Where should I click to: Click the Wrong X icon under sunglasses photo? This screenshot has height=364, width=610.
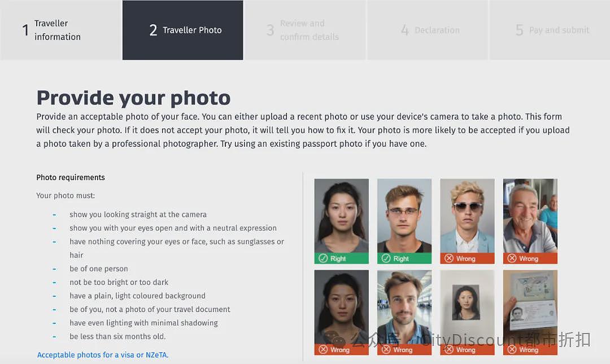coord(449,258)
